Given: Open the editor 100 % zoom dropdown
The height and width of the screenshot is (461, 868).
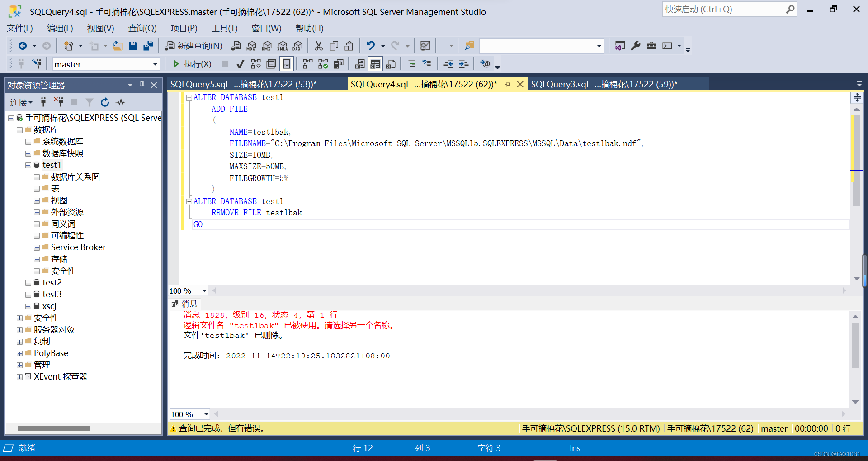Looking at the screenshot, I should 204,291.
